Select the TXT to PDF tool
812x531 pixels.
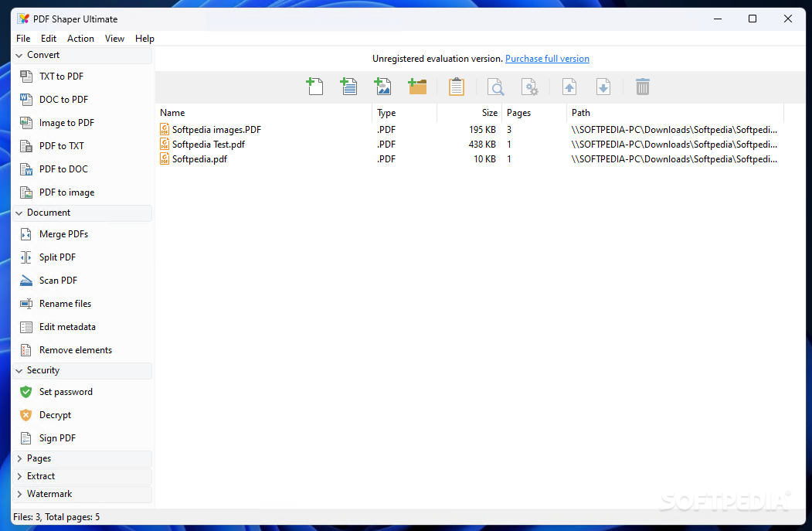tap(82, 77)
